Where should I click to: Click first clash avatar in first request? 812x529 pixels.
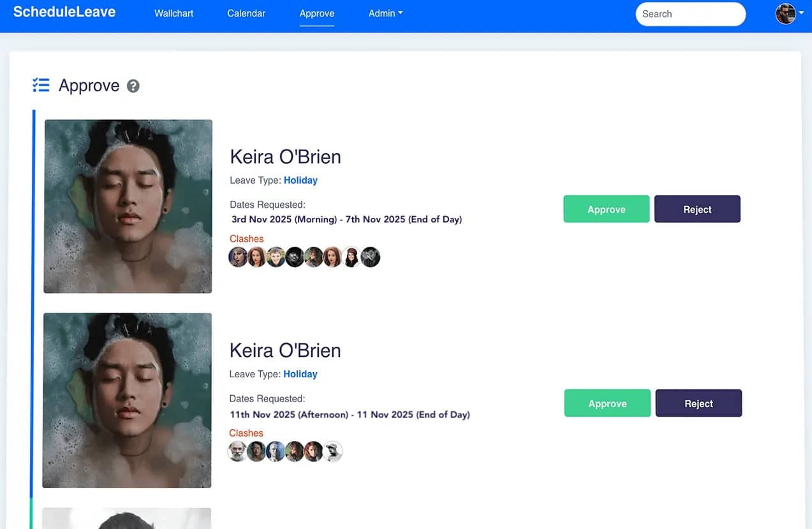[x=238, y=257]
